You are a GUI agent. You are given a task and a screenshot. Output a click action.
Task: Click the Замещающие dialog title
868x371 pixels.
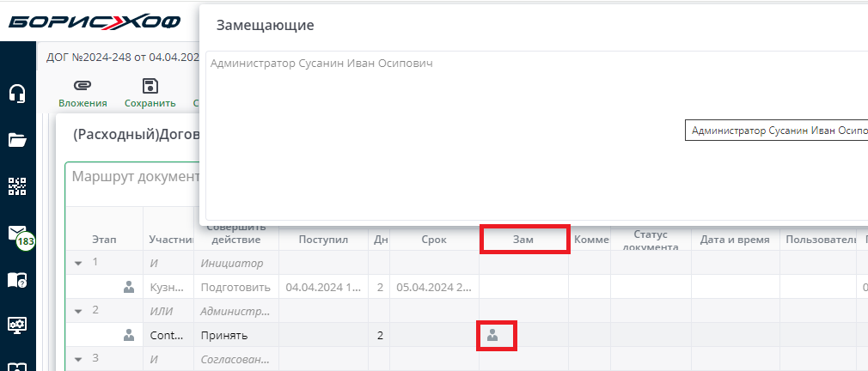point(266,25)
